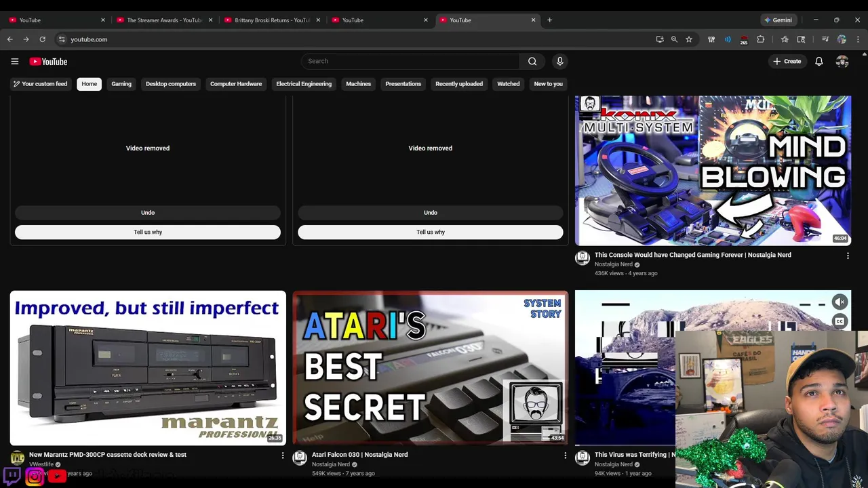The height and width of the screenshot is (488, 868).
Task: Open VWestlife channel name link
Action: [41, 465]
